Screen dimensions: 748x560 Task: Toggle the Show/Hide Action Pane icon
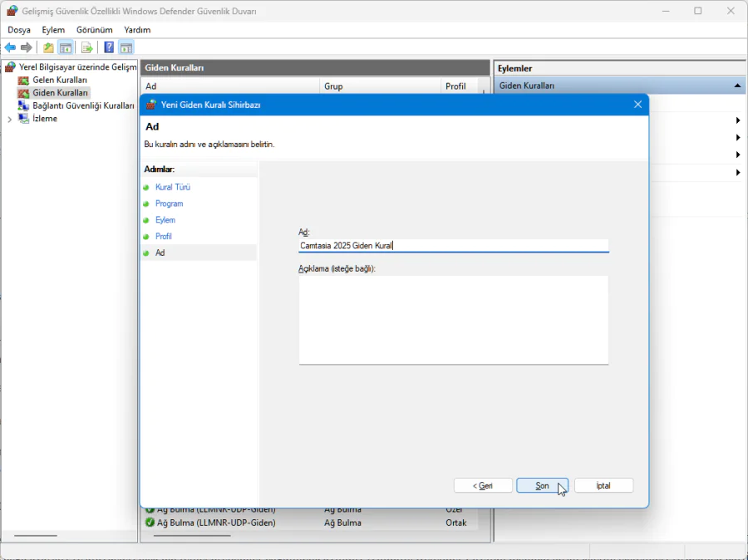point(125,47)
